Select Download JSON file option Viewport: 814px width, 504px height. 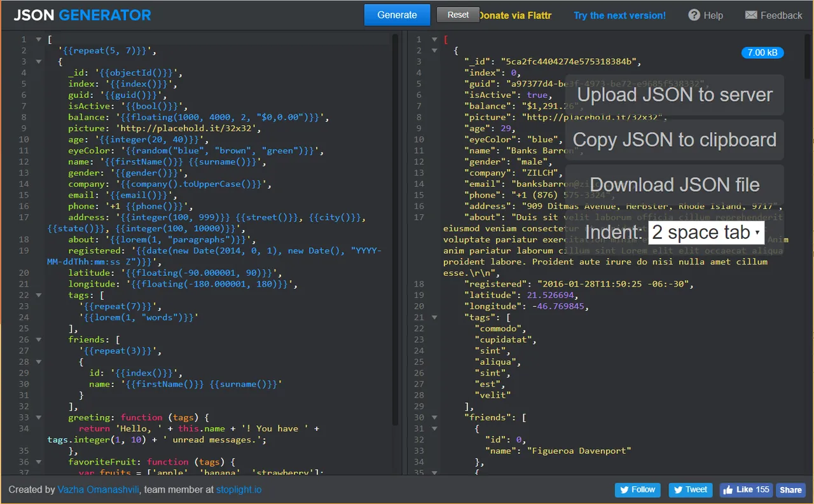(674, 185)
